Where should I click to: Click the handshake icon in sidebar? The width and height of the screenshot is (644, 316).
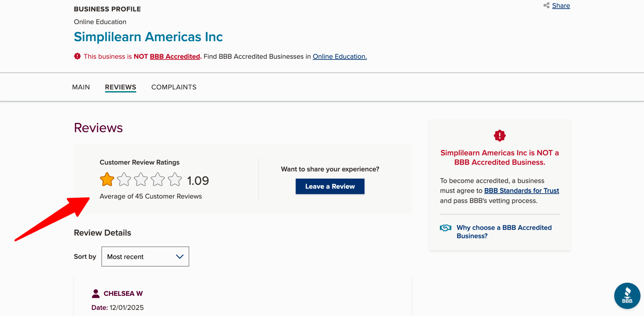(x=445, y=228)
